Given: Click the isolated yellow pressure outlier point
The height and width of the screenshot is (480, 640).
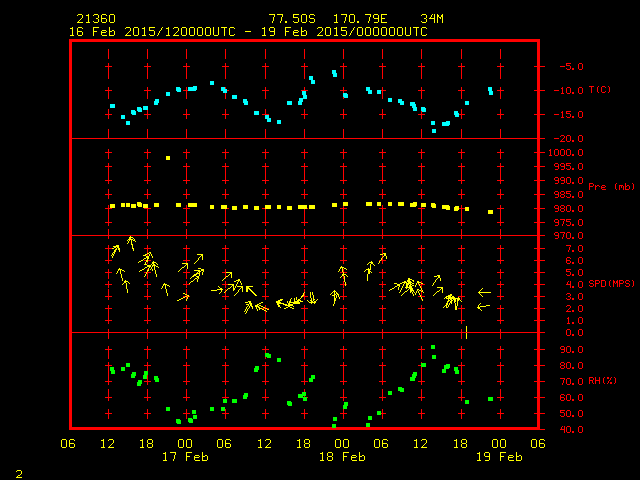Looking at the screenshot, I should [x=168, y=158].
